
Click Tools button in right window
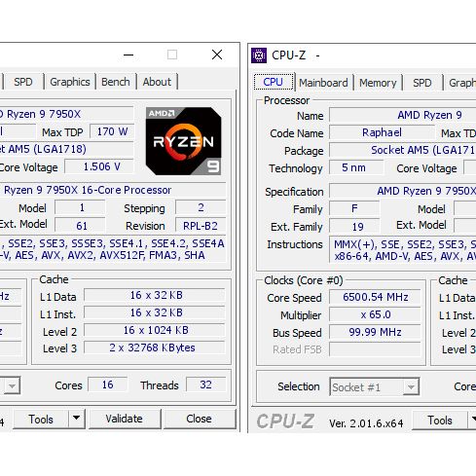pyautogui.click(x=440, y=421)
